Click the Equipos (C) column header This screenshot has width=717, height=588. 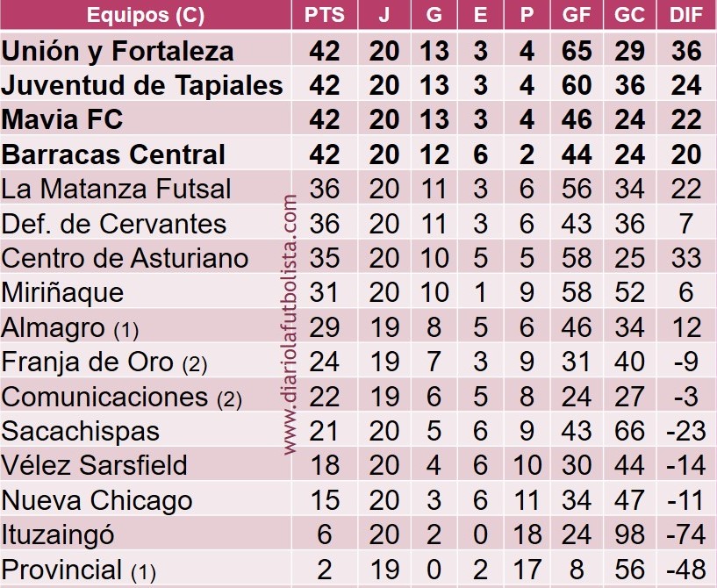click(146, 15)
